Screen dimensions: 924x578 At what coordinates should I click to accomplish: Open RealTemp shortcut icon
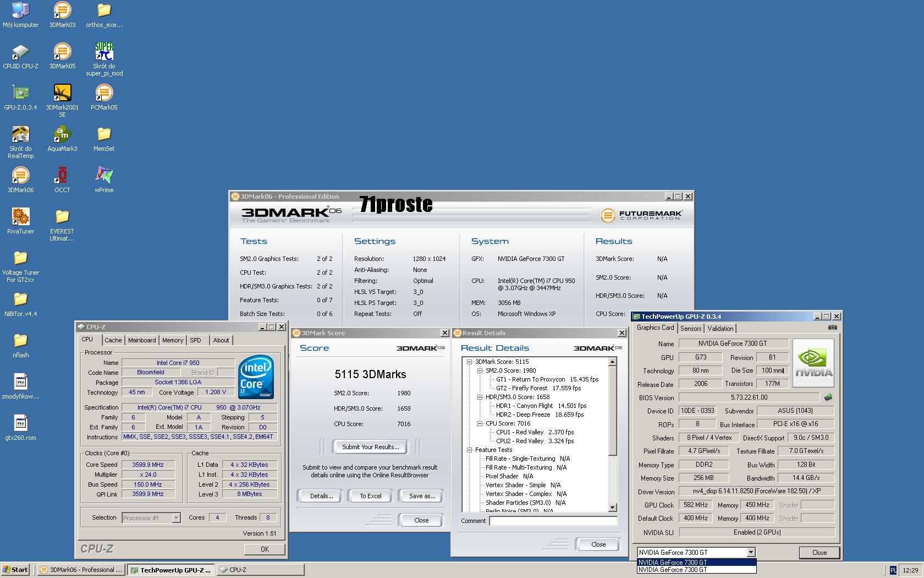click(x=20, y=142)
